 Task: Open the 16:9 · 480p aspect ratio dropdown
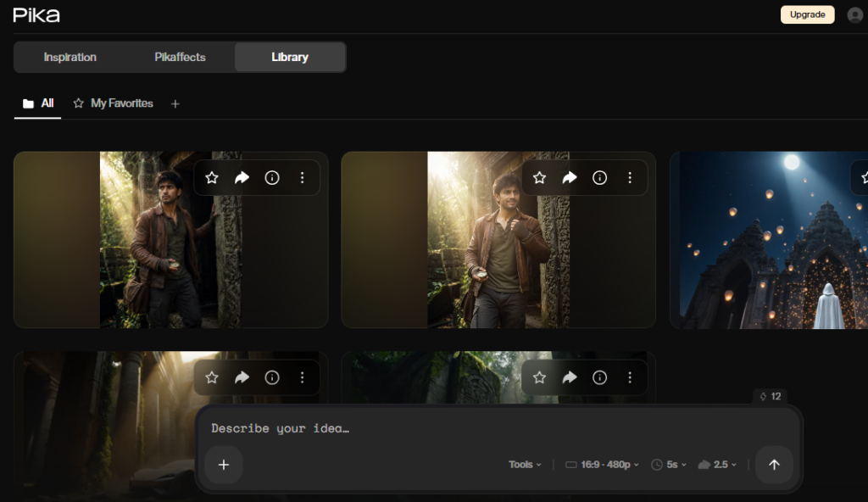click(602, 465)
